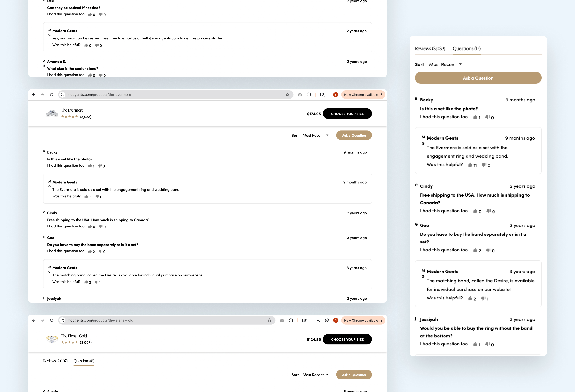Thumbs down Desire band answer in middle window
Viewport: 575px width, 392px height.
pyautogui.click(x=97, y=282)
